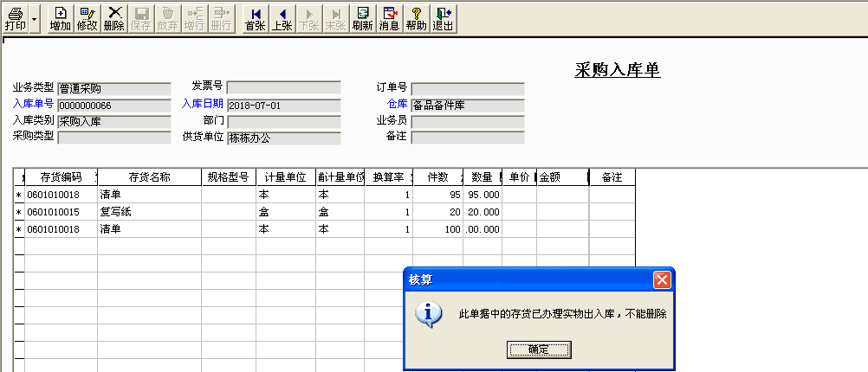This screenshot has height=372, width=868.
Task: Open 消息 messages from the toolbar
Action: tap(390, 19)
